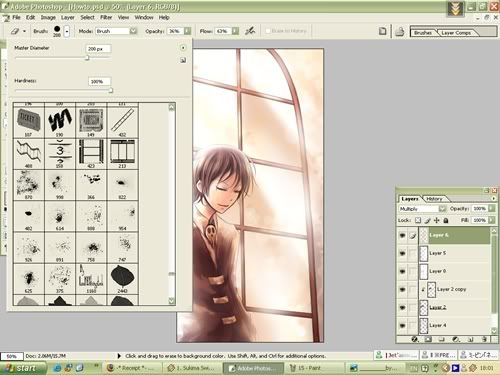
Task: Select the wavy ribbon brush 488
Action: tap(29, 154)
